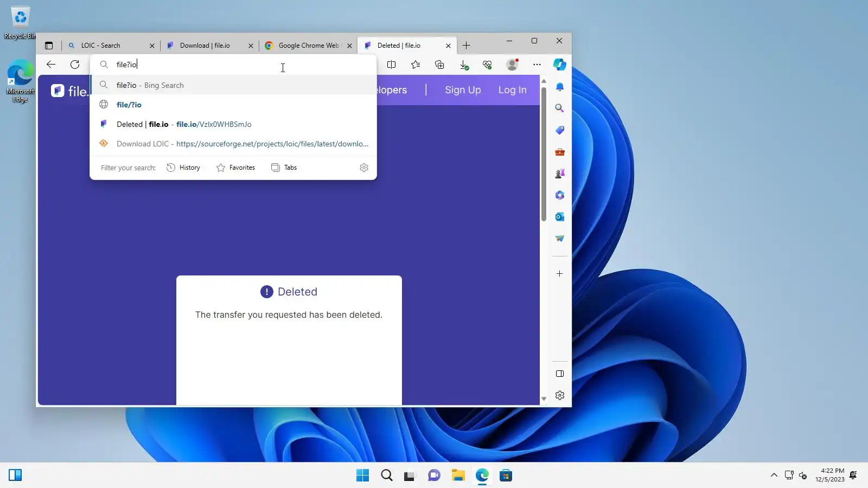Open the Recycle Bin desktop icon
This screenshot has width=868, height=488.
pos(20,23)
